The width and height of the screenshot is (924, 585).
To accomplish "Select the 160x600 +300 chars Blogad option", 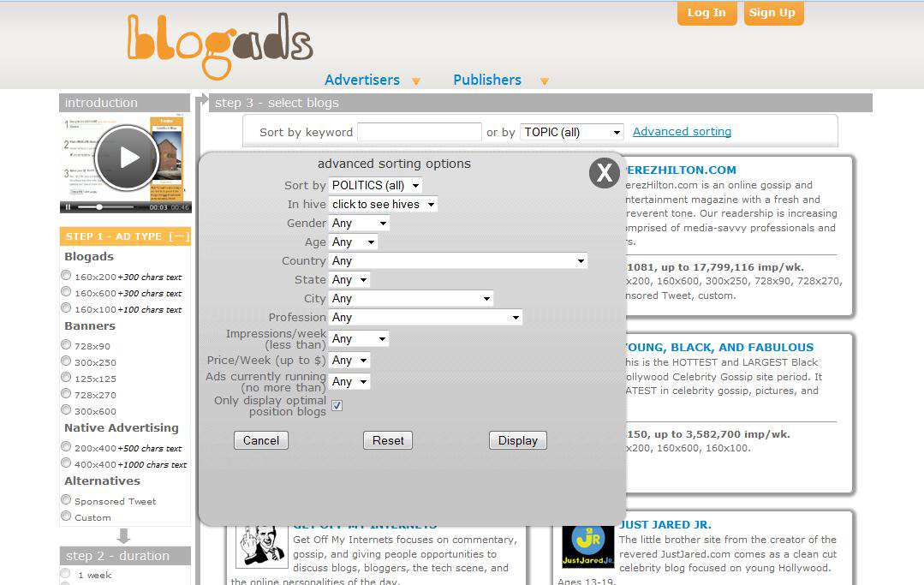I will pos(66,291).
